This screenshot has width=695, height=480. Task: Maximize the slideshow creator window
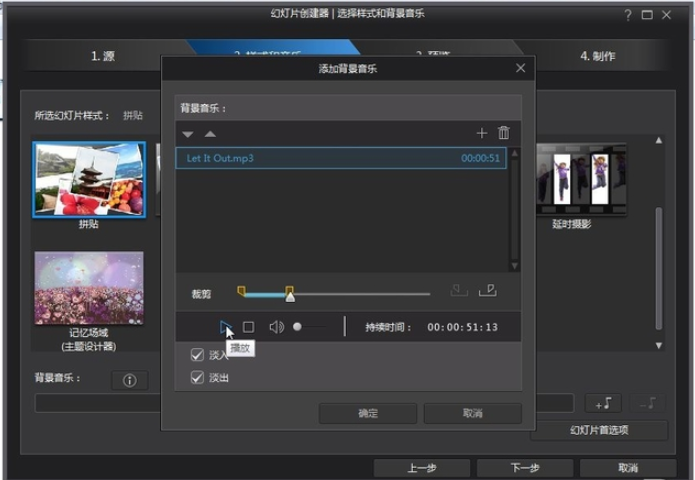point(647,15)
